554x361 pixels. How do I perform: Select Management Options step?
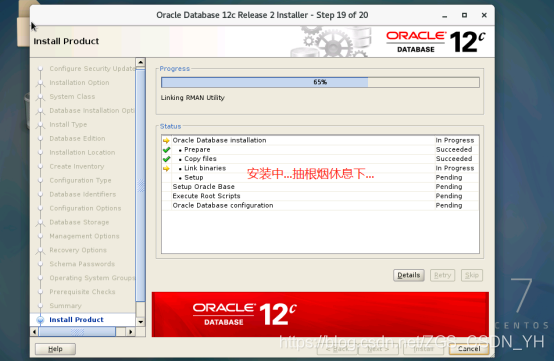[84, 236]
